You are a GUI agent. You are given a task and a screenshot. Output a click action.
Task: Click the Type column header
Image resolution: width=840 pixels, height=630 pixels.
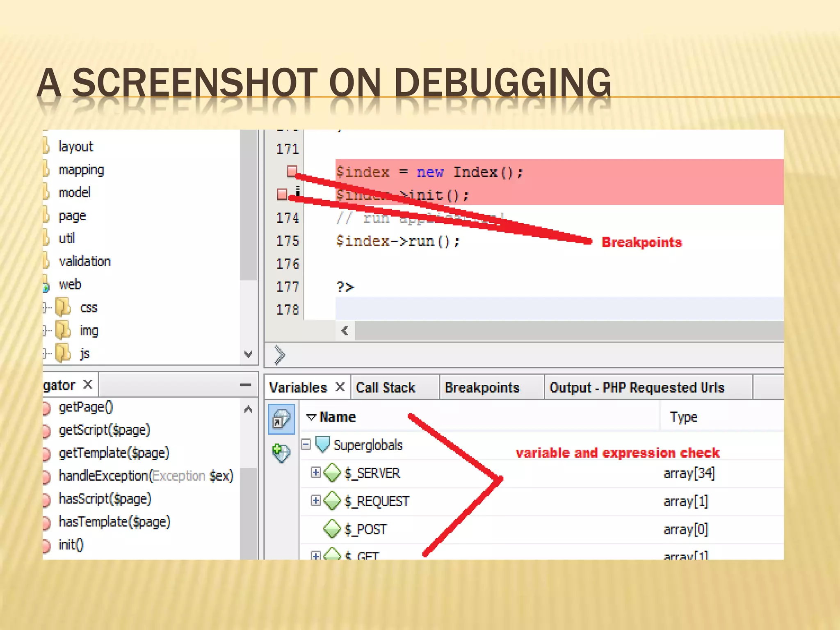point(683,417)
